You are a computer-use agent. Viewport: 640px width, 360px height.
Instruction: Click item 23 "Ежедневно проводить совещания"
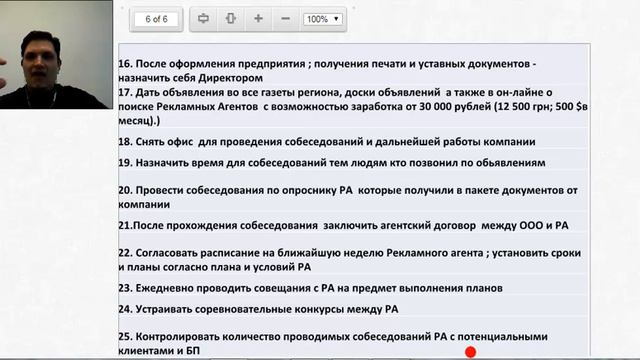(x=310, y=288)
